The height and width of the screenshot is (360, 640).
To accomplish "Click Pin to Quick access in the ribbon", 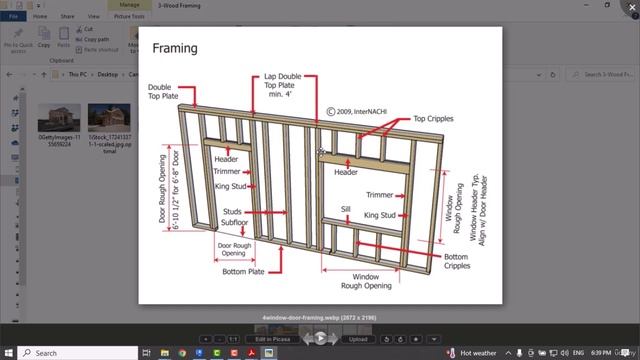I will pos(18,40).
